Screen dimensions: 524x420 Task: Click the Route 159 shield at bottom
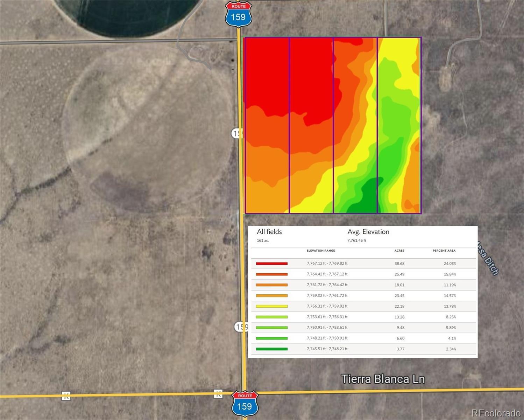click(245, 404)
